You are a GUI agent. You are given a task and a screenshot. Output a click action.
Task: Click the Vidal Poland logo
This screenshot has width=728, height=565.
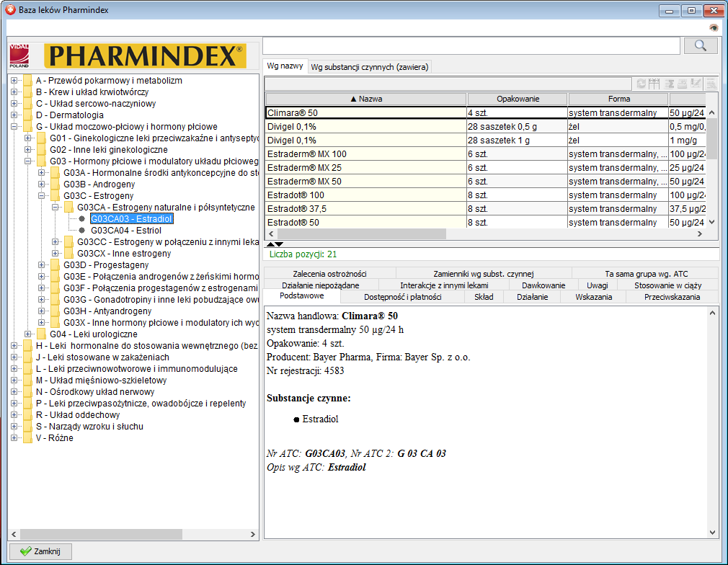(x=19, y=55)
